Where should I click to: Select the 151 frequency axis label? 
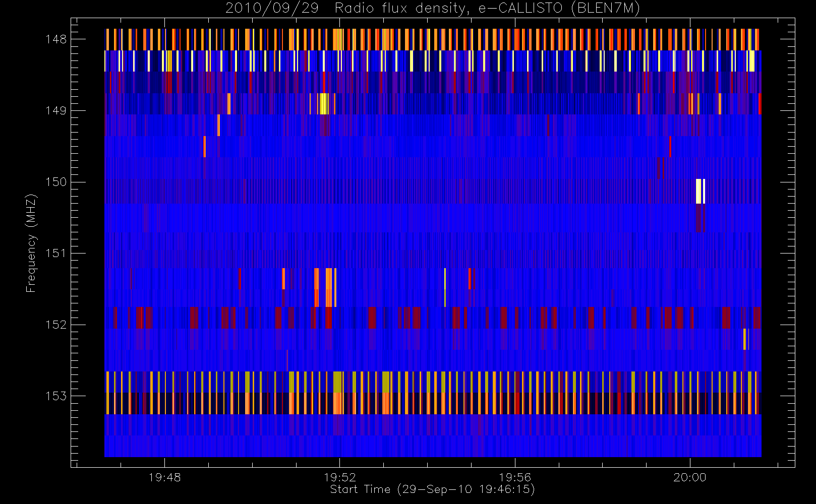pos(56,253)
